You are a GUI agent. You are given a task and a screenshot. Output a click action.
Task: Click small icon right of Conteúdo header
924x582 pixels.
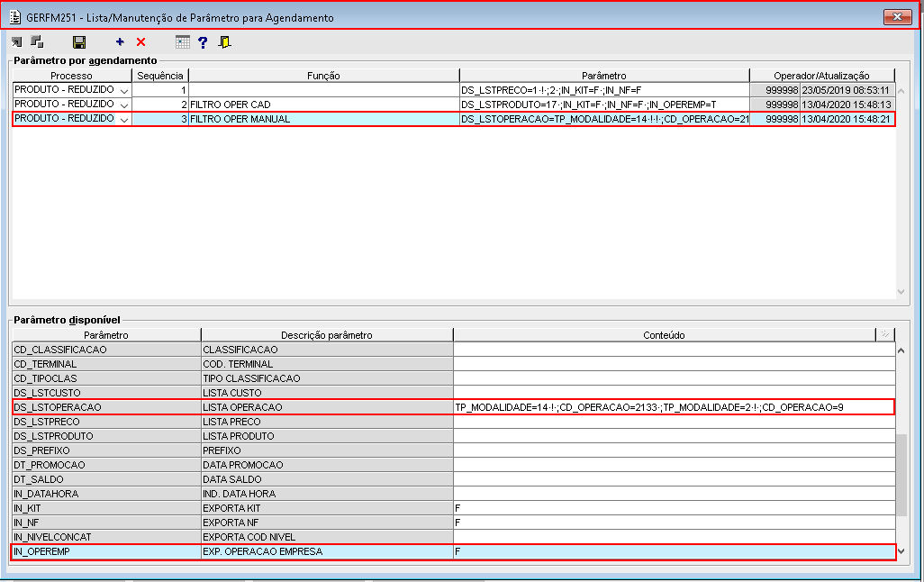click(x=885, y=334)
